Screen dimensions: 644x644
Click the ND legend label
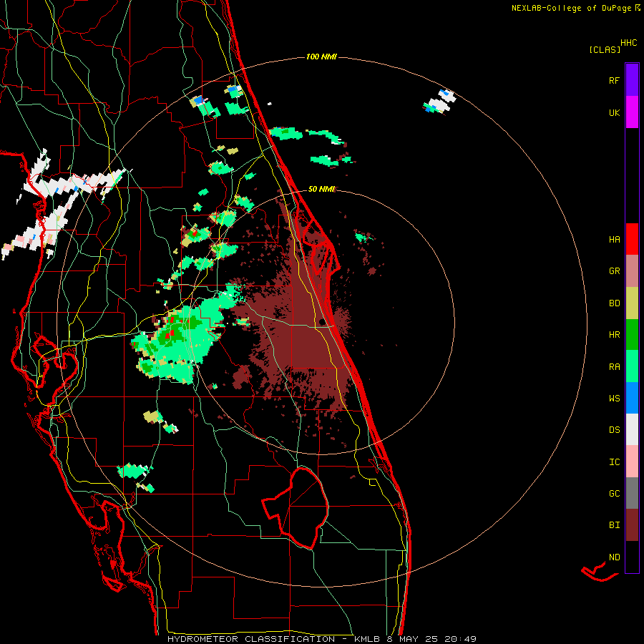pos(615,557)
